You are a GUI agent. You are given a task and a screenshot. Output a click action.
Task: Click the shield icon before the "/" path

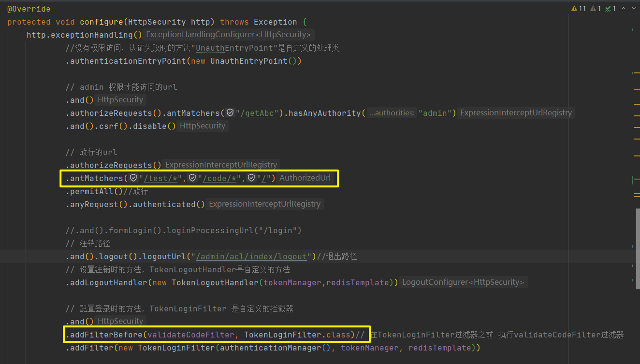(x=251, y=178)
